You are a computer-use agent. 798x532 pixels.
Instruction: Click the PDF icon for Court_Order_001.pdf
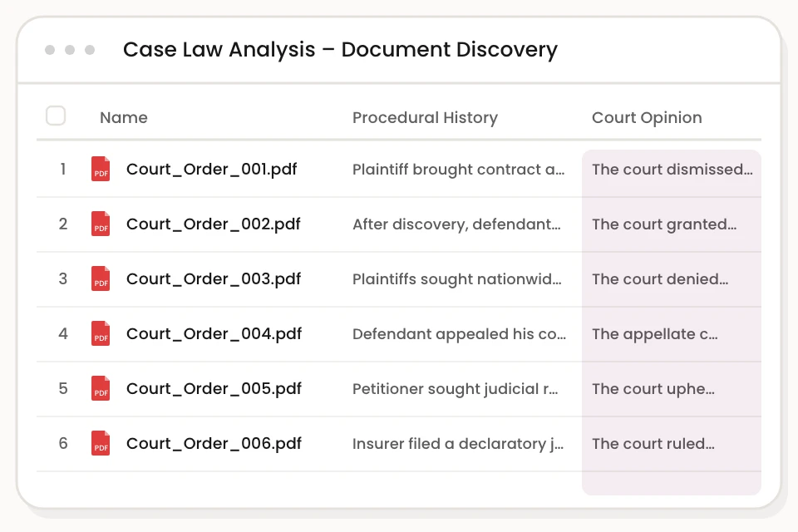[101, 169]
